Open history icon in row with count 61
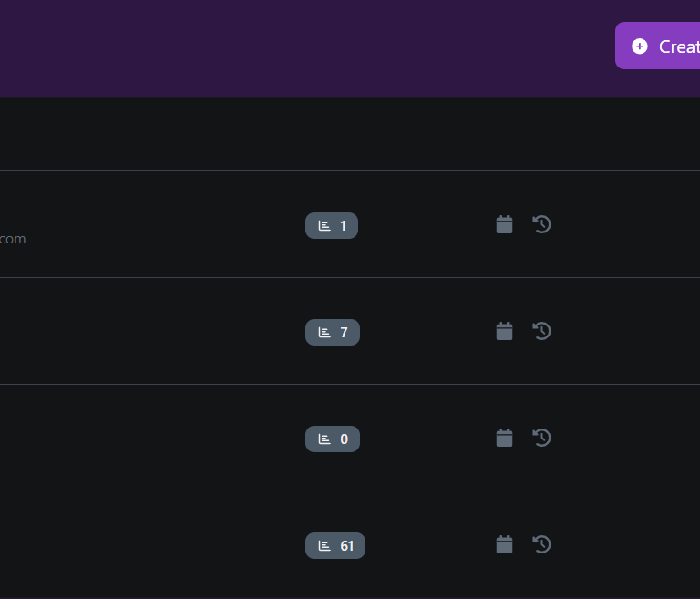This screenshot has height=599, width=700. (542, 544)
